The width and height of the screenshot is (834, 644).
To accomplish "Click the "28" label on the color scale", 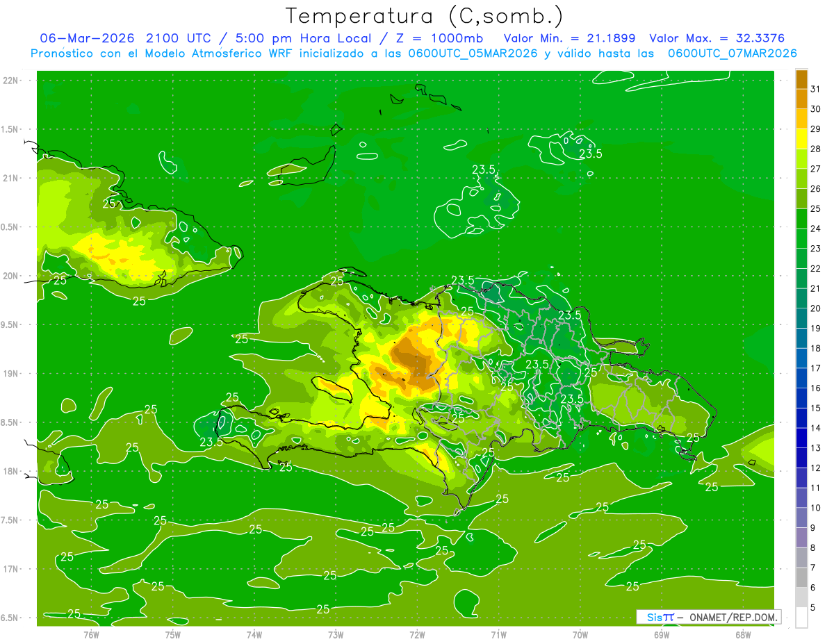I will point(815,149).
